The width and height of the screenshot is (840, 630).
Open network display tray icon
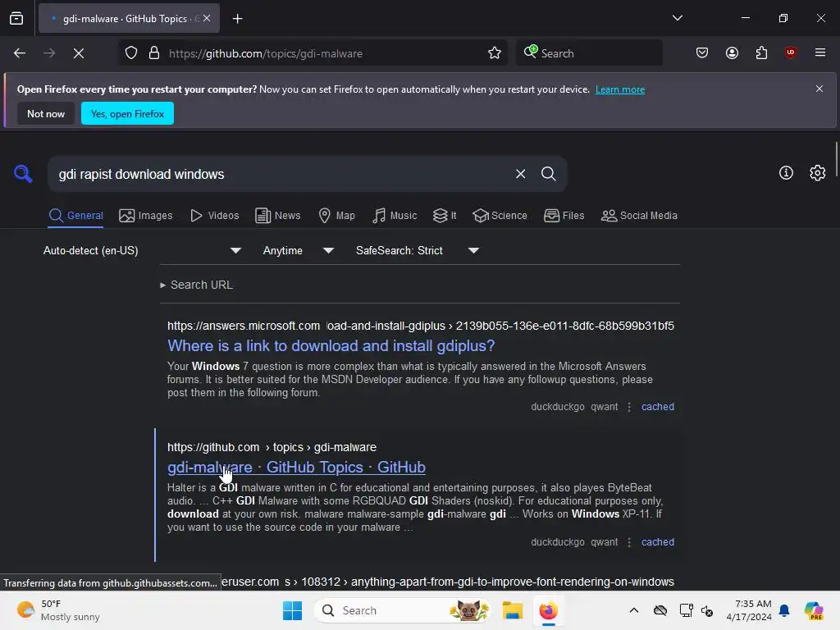(x=686, y=610)
